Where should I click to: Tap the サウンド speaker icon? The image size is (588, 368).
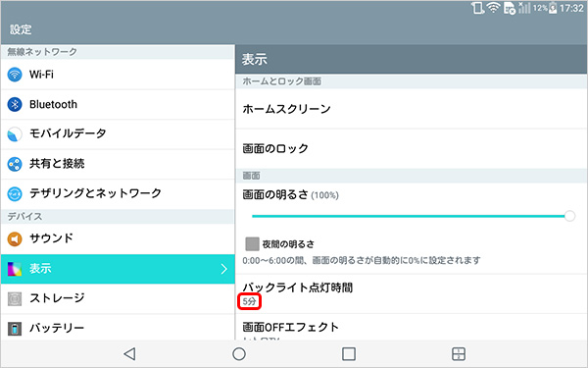tap(15, 238)
